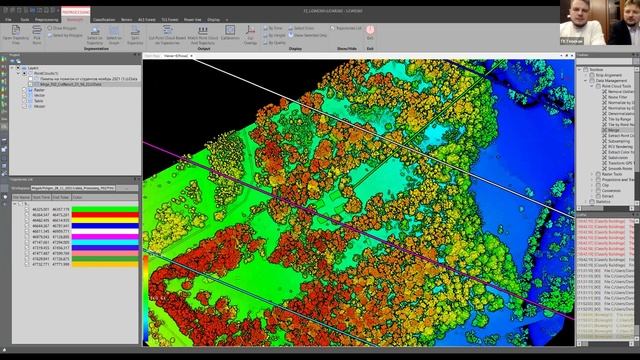Click the Toolbox search input field
This screenshot has height=360, width=640.
[x=604, y=62]
